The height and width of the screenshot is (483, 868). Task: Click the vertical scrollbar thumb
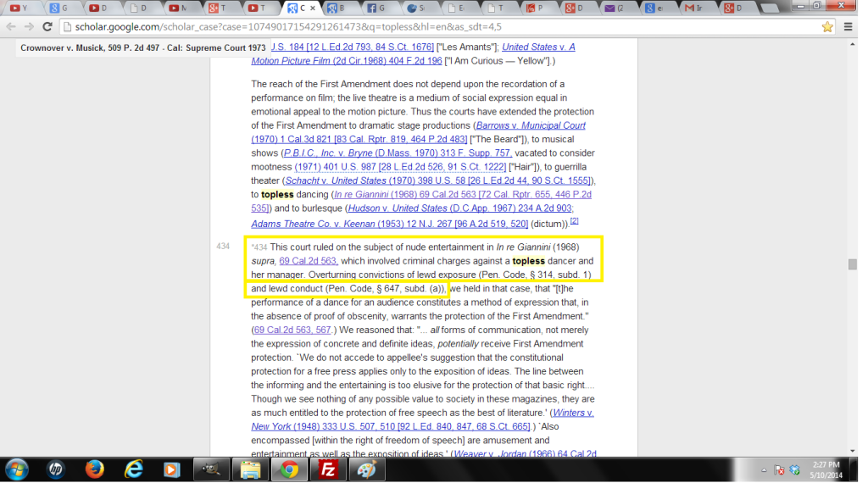pyautogui.click(x=852, y=264)
